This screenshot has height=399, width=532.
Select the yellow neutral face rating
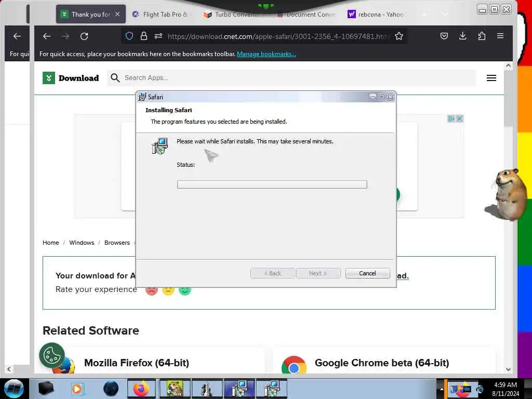(168, 291)
